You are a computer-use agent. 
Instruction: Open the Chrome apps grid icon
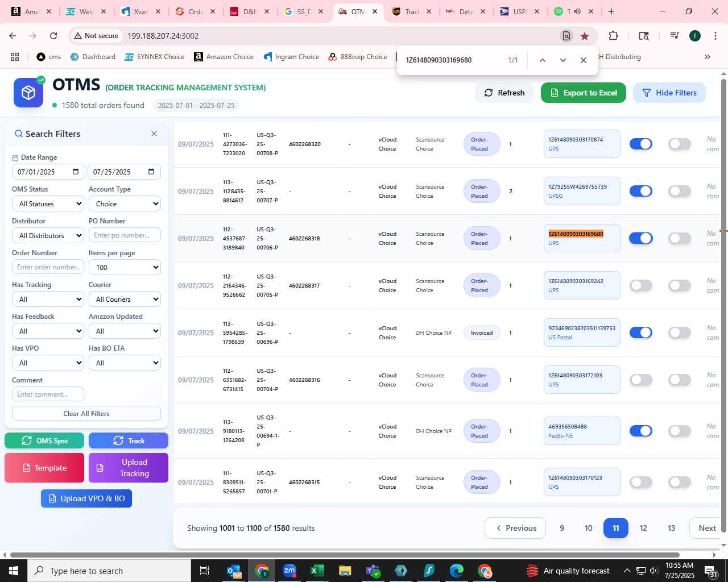[x=15, y=57]
